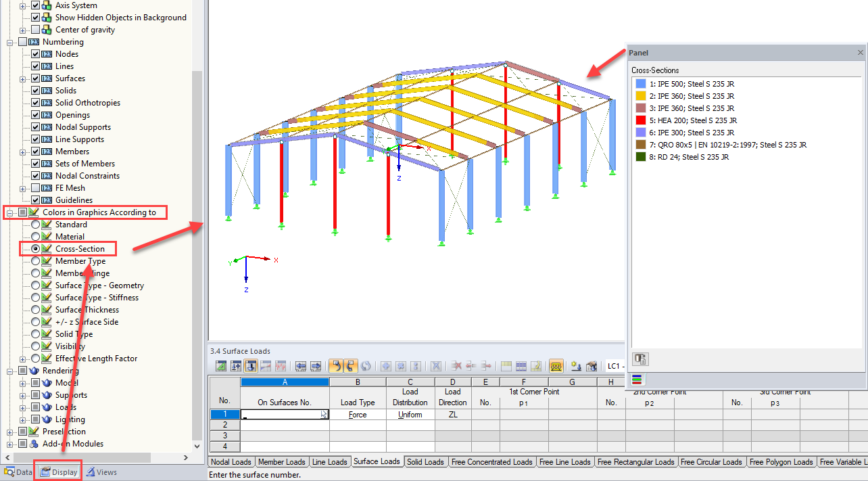Click the red HEA 200 color swatch

[641, 120]
